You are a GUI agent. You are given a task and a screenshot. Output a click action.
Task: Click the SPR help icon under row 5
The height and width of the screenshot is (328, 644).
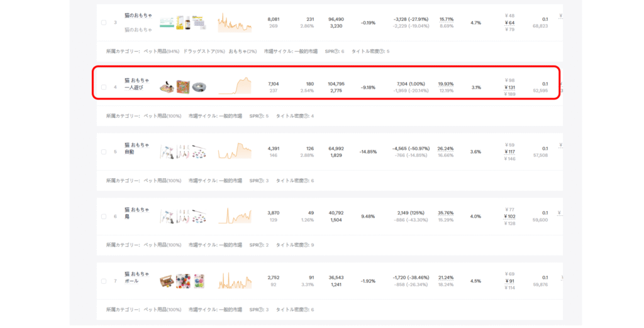coord(260,181)
